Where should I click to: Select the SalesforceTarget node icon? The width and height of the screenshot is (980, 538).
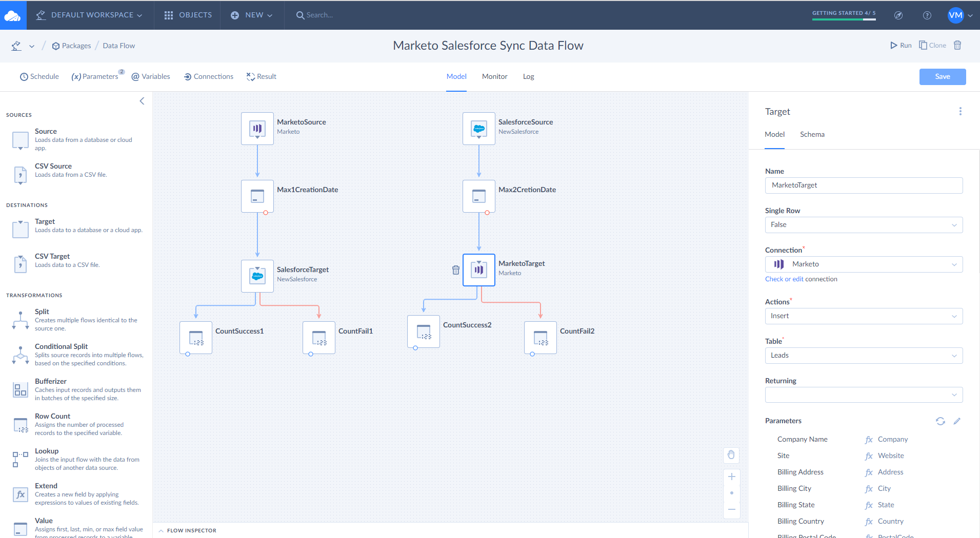point(257,276)
